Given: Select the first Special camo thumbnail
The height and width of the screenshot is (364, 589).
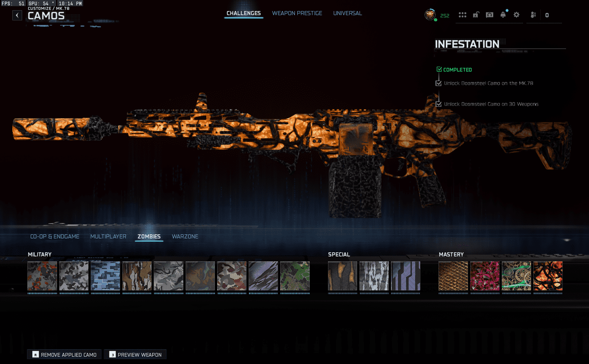Looking at the screenshot, I should click(x=342, y=276).
